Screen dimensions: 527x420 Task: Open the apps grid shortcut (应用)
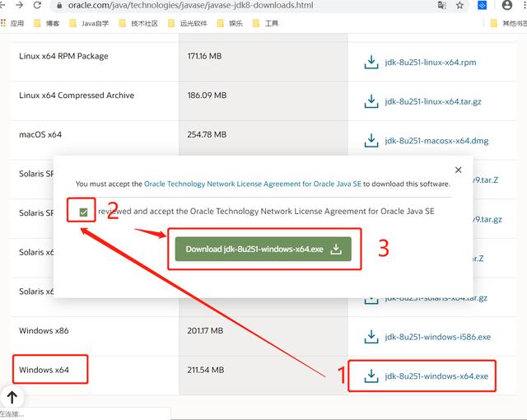pyautogui.click(x=12, y=23)
